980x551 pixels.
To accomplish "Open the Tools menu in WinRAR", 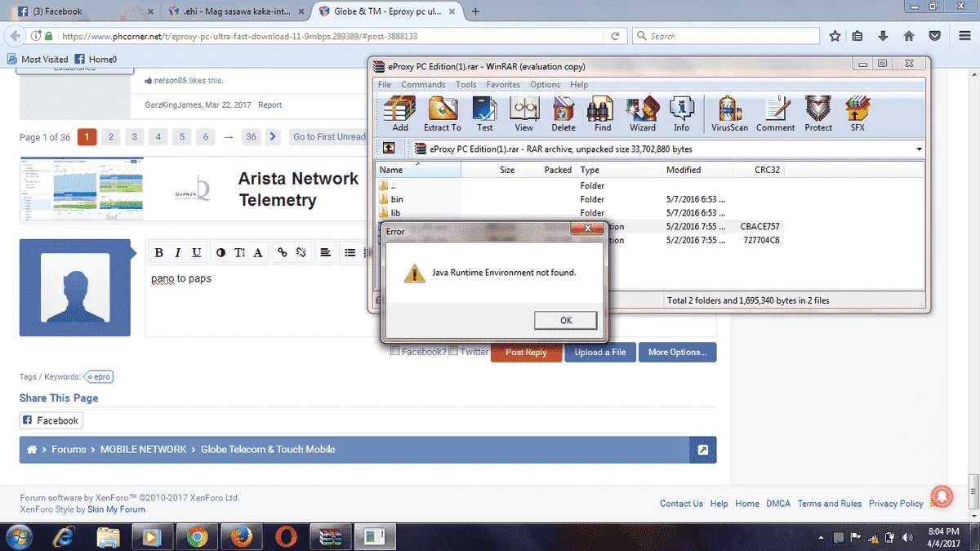I will (x=466, y=84).
